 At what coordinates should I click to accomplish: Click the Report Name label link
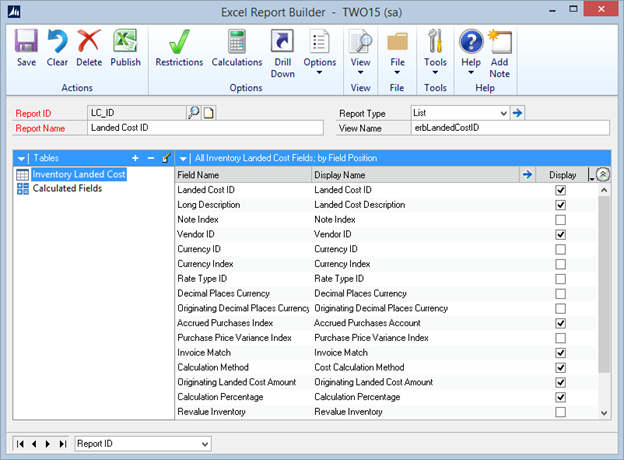pyautogui.click(x=40, y=129)
